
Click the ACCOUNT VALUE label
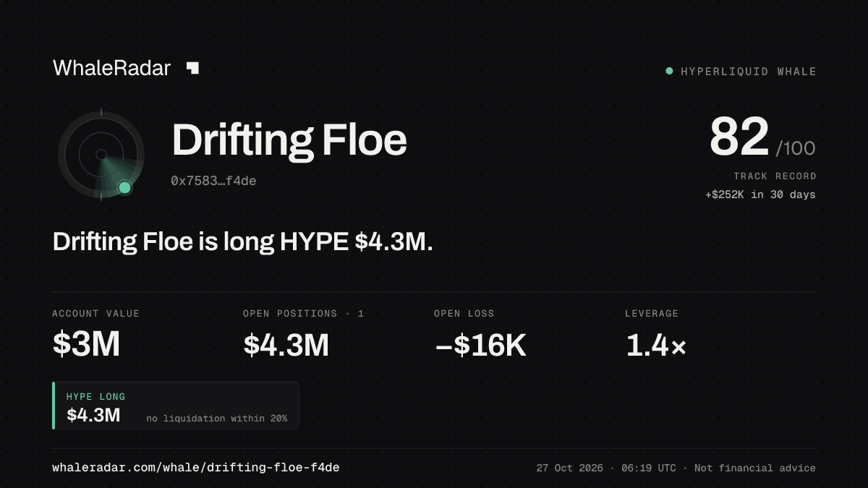click(x=95, y=314)
